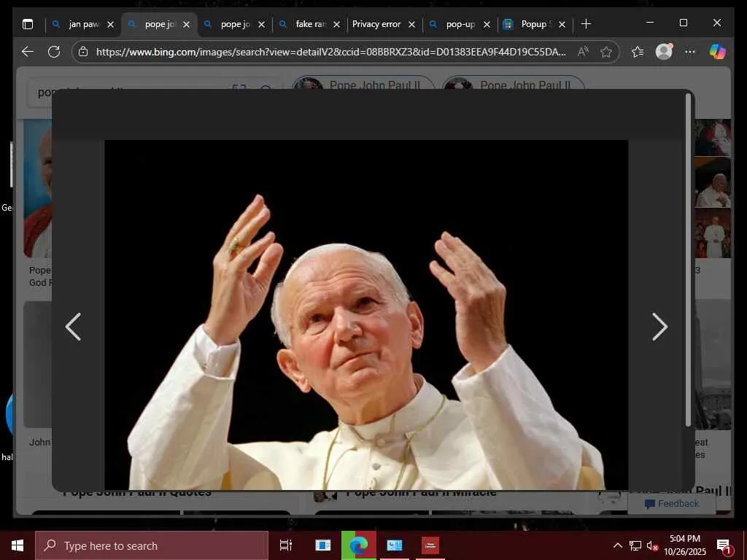Switch to the 'jan paw' tab
Viewport: 747px width, 560px height.
tap(84, 24)
